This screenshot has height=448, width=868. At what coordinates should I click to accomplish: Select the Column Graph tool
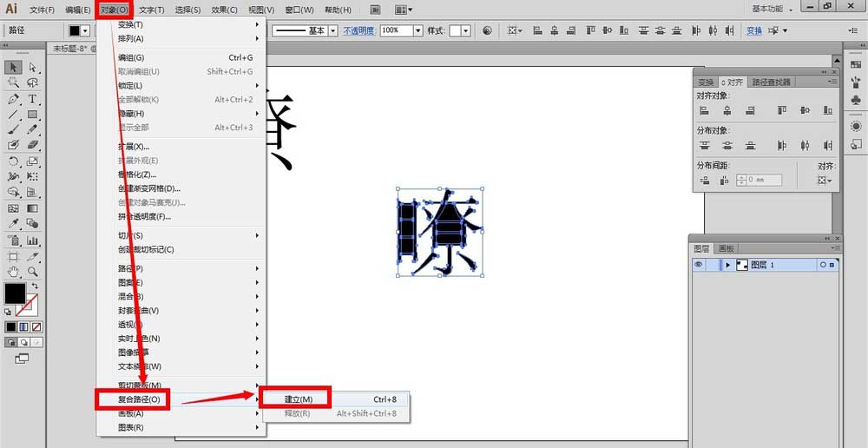pos(33,240)
